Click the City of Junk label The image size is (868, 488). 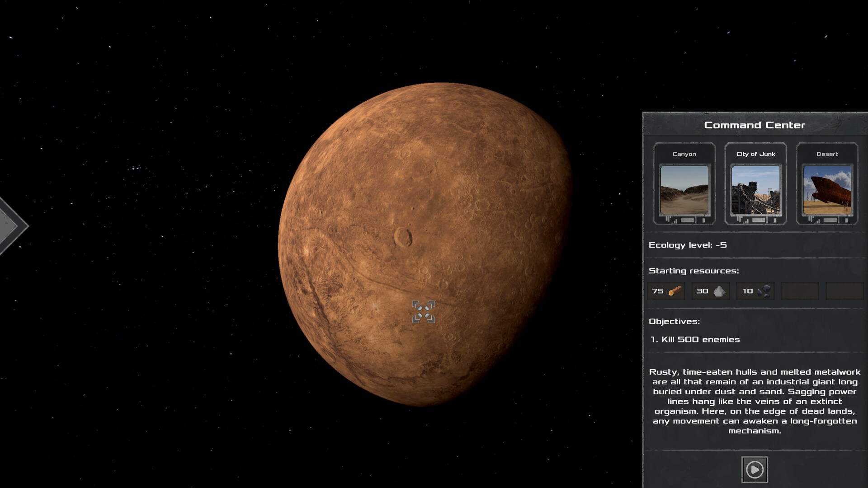coord(755,154)
